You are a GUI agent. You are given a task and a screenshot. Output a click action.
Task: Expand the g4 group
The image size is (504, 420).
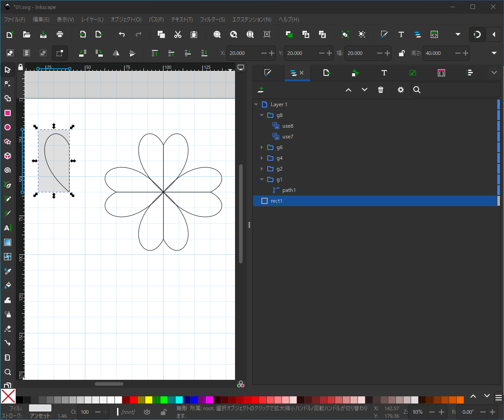coord(262,158)
